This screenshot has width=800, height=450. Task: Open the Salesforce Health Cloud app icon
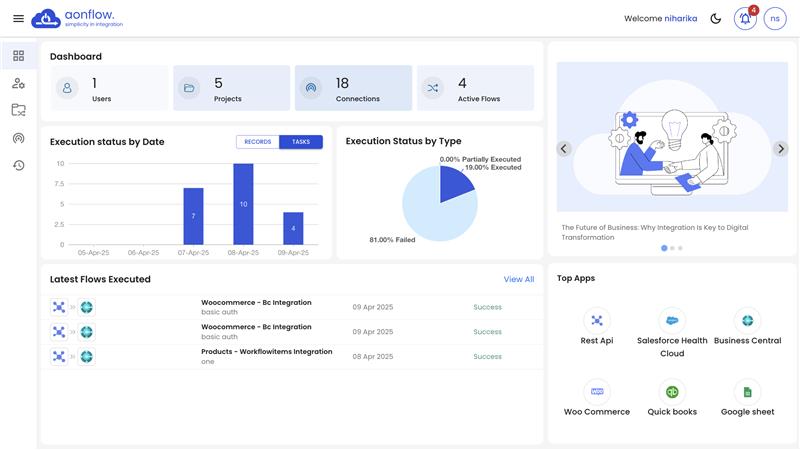click(672, 321)
